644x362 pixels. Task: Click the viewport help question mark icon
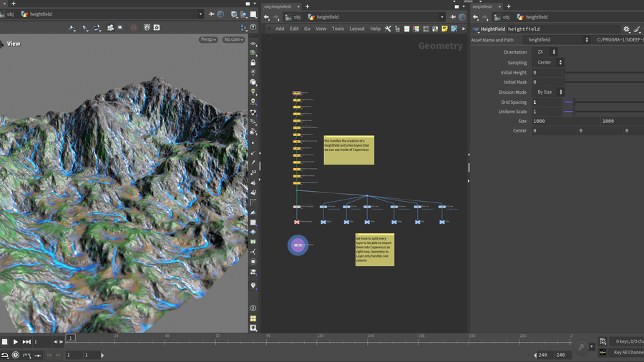pos(253,28)
